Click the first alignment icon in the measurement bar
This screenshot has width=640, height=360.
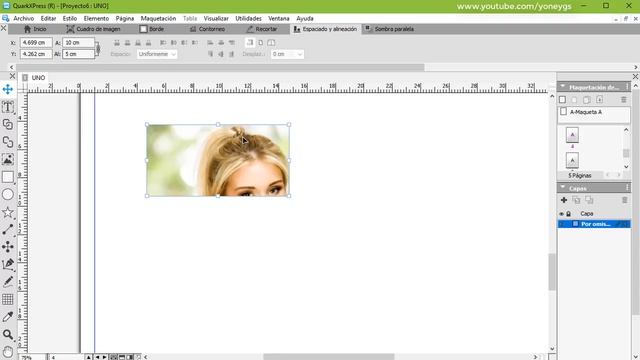(x=117, y=42)
